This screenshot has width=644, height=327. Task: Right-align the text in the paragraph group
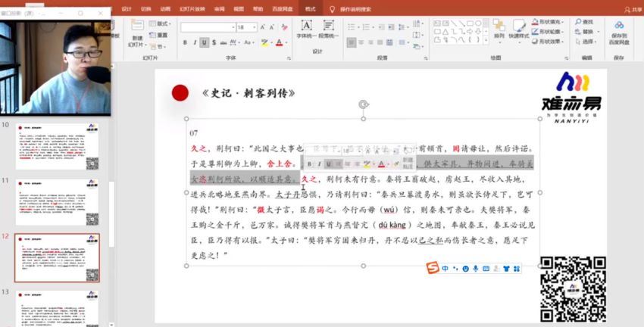coord(370,42)
